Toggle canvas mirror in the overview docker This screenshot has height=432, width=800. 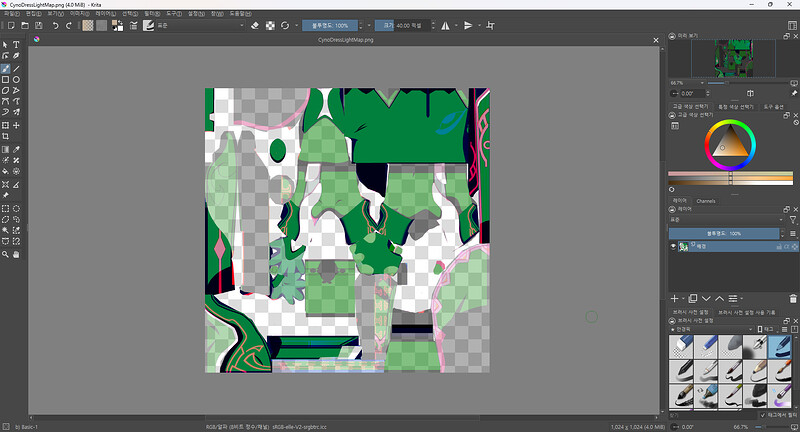(x=750, y=93)
